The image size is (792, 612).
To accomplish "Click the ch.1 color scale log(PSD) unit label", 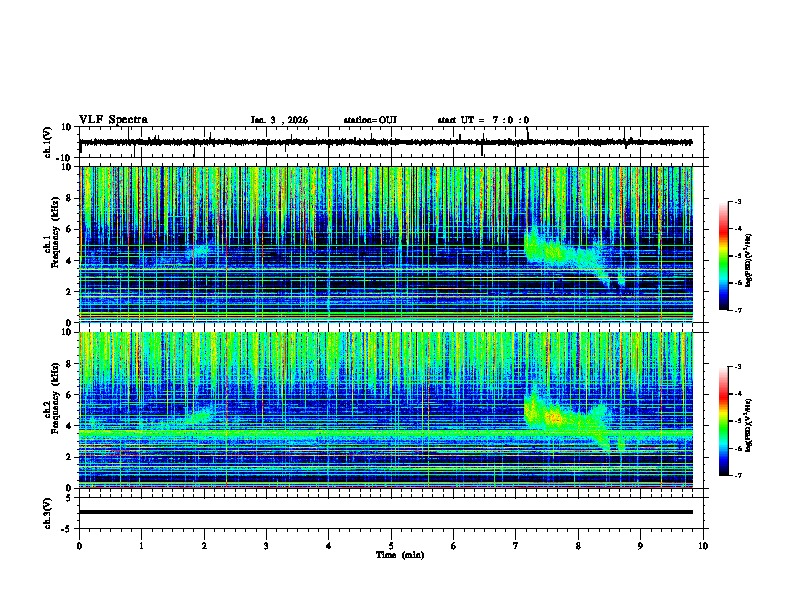I will click(749, 261).
